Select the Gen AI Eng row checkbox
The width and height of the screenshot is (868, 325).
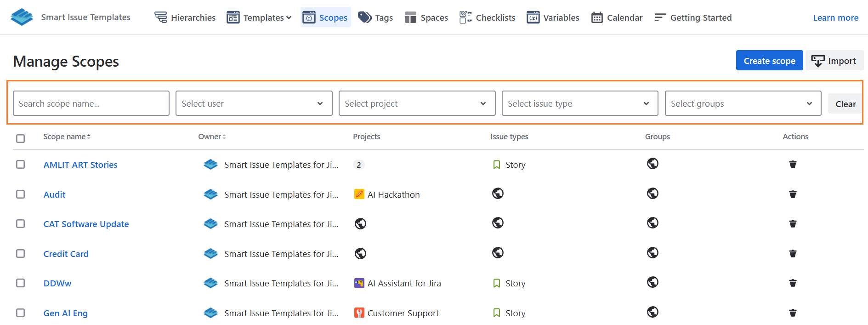tap(21, 313)
